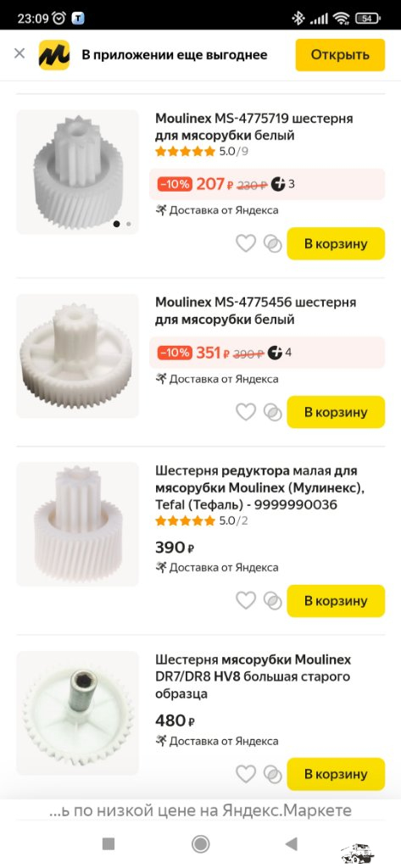
Task: Favorite the MS-4775456 gear with heart
Action: 246,412
